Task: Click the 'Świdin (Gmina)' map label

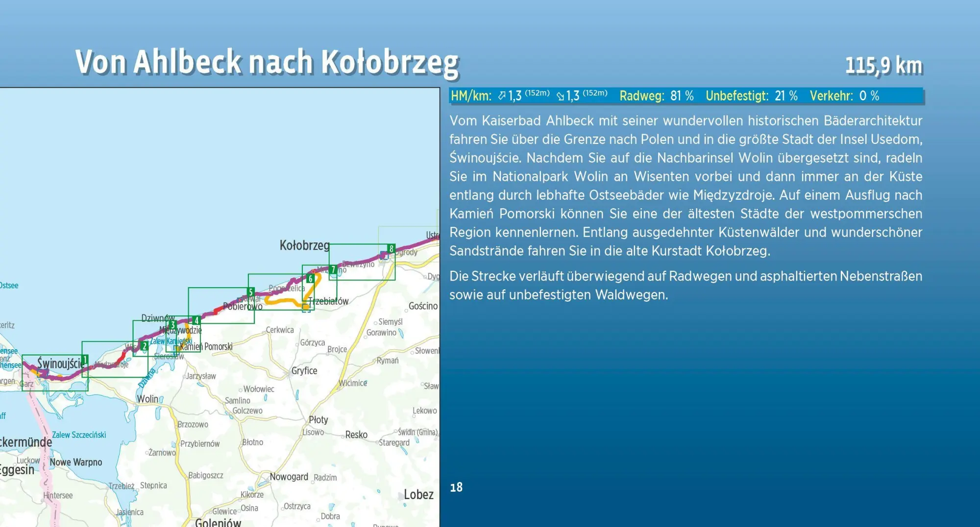Action: pyautogui.click(x=417, y=432)
